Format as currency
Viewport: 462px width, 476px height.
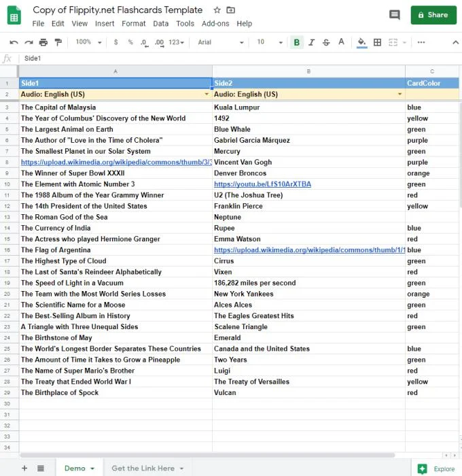click(x=115, y=42)
